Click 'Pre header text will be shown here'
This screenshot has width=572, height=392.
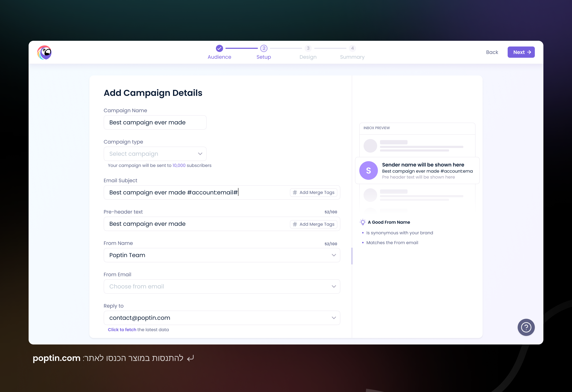[x=418, y=177]
